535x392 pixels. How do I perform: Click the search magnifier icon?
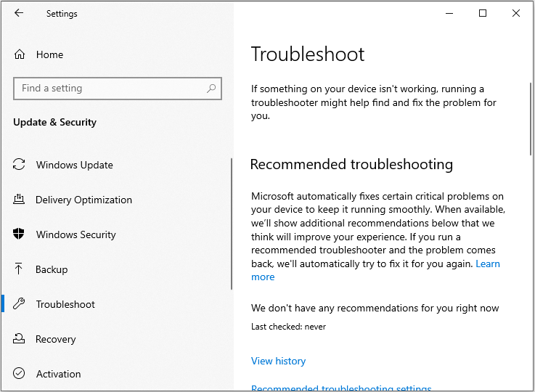[x=211, y=89]
